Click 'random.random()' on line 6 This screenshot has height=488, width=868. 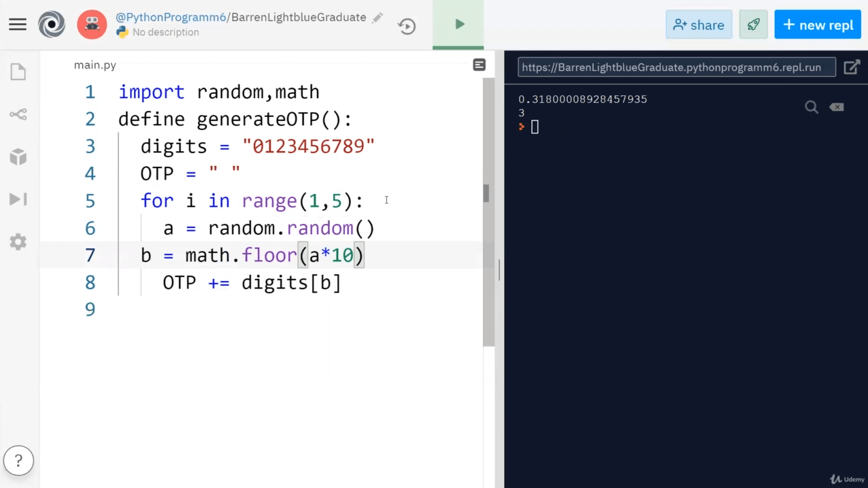tap(292, 228)
